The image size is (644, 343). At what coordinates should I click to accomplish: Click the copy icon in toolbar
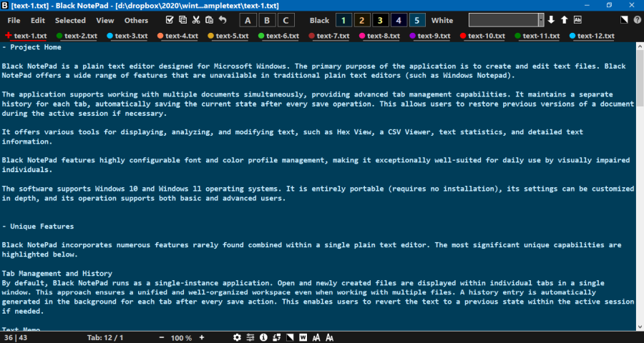[x=182, y=20]
